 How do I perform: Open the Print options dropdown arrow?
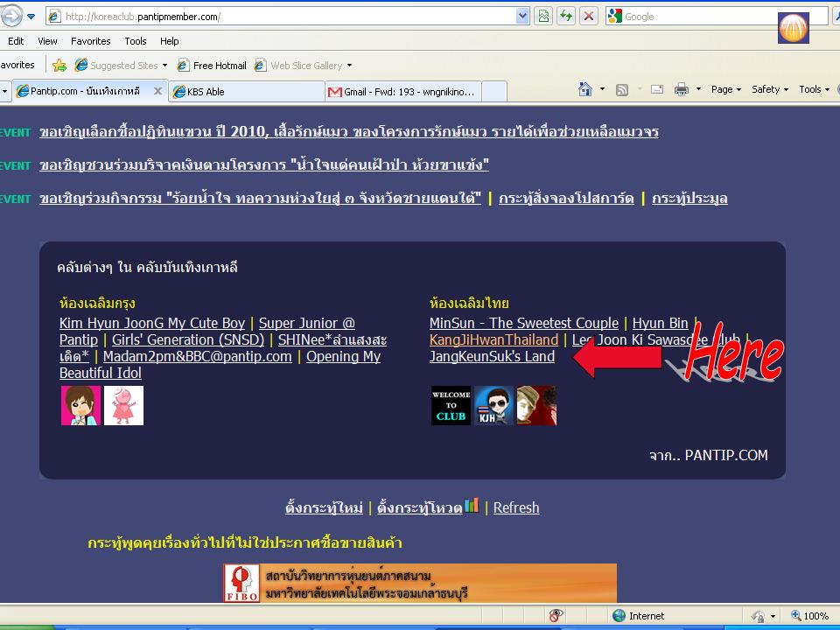pos(698,89)
